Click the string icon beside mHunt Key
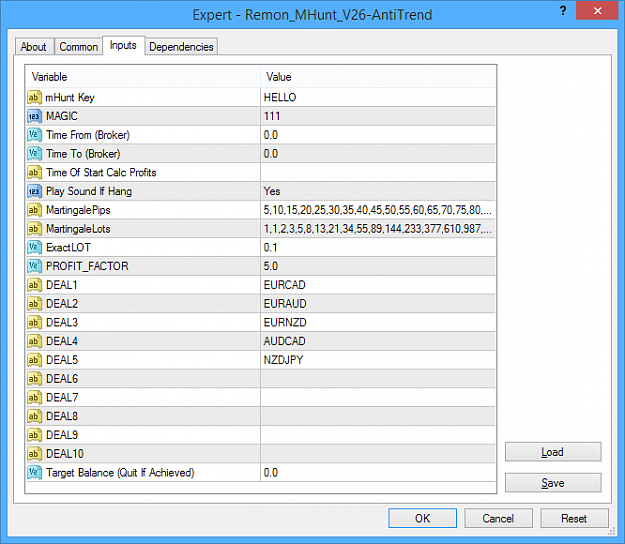625x544 pixels. (34, 97)
